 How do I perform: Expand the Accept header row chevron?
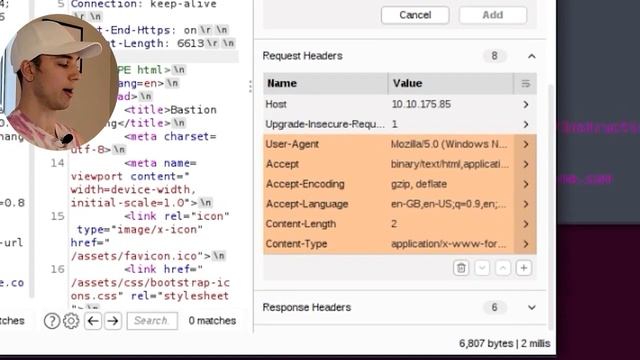point(526,164)
